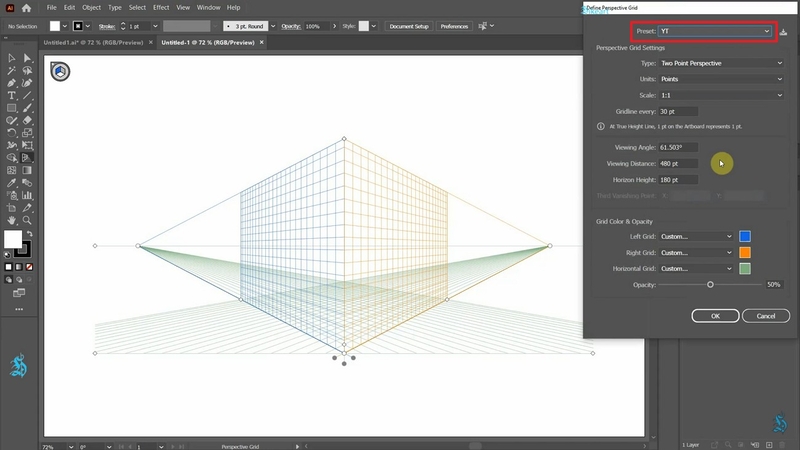Click the Viewing Distance input field
The width and height of the screenshot is (800, 450).
(679, 163)
